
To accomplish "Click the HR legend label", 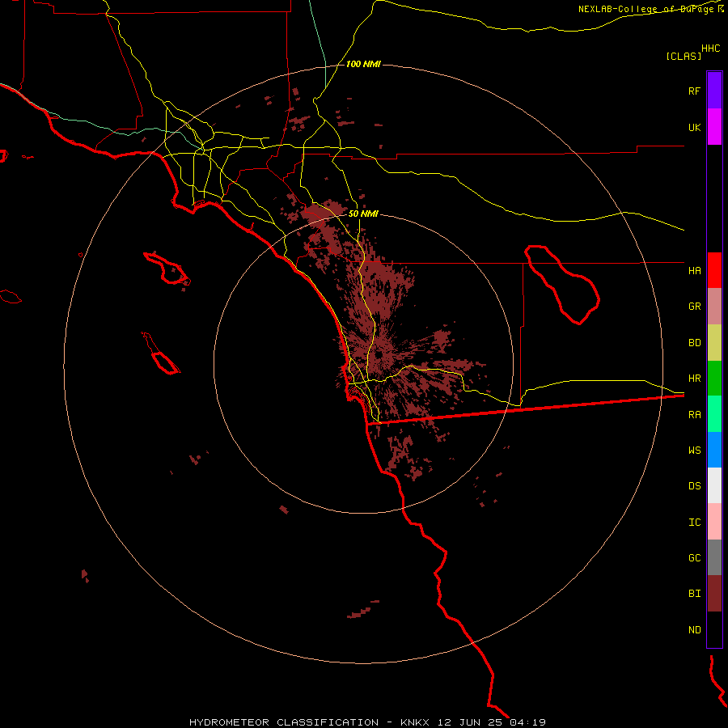I will click(x=694, y=379).
